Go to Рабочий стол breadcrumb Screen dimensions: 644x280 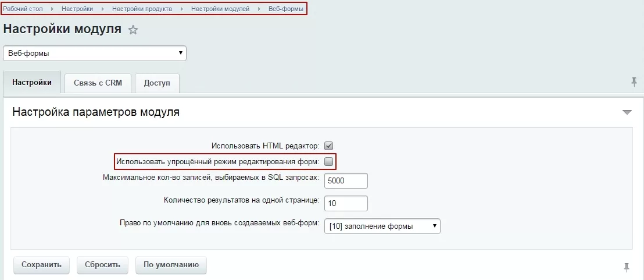[23, 9]
